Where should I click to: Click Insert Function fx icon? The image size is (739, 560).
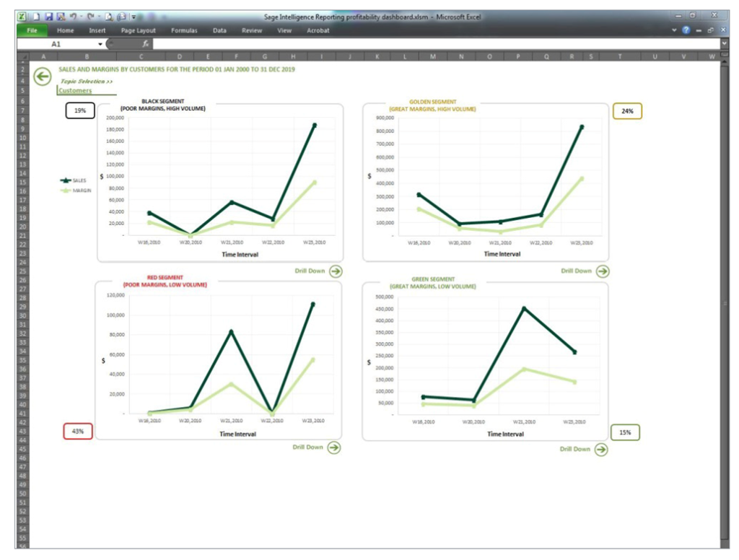coord(146,44)
